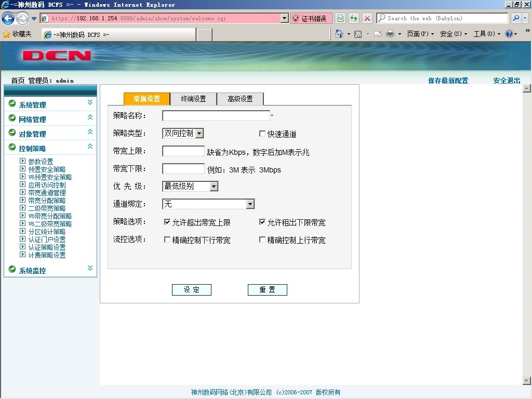The height and width of the screenshot is (399, 532).
Task: Uncheck 允许超出带宽上限 checkbox
Action: 167,222
